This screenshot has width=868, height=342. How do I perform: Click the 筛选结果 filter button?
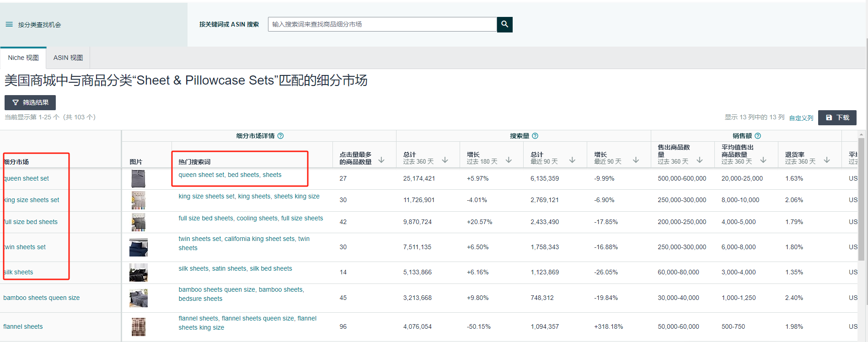[x=30, y=102]
